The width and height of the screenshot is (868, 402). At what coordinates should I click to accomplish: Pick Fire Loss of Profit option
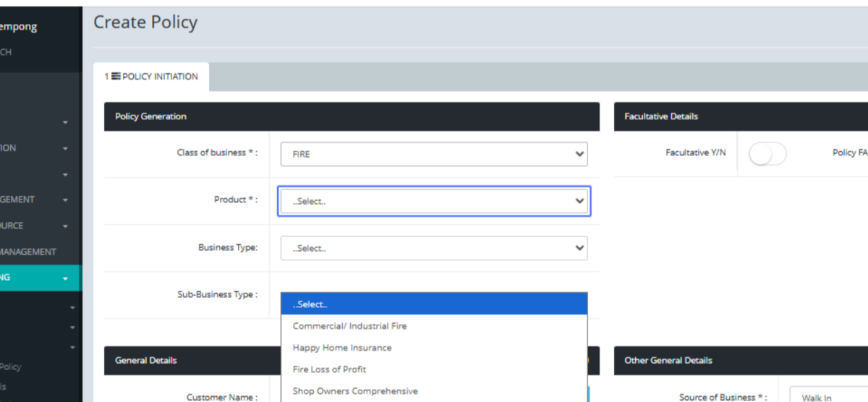tap(329, 369)
